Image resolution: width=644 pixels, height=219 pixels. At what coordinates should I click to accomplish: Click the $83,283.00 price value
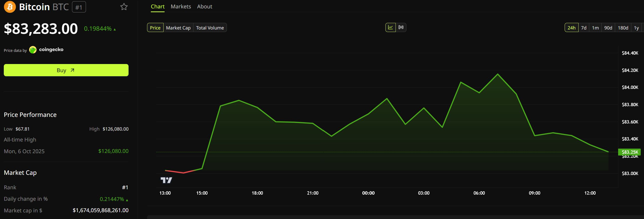[x=41, y=28]
